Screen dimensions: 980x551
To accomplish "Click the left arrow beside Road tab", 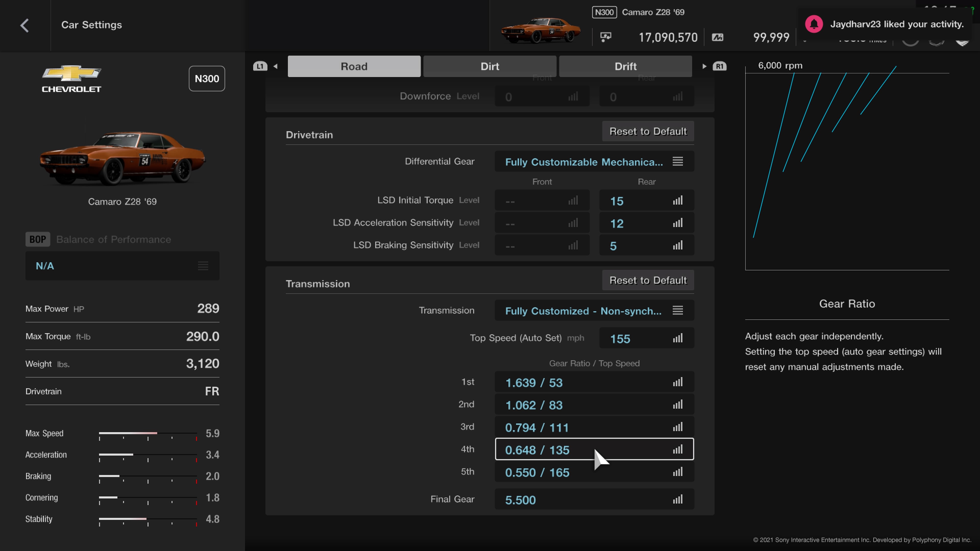I will tap(275, 66).
